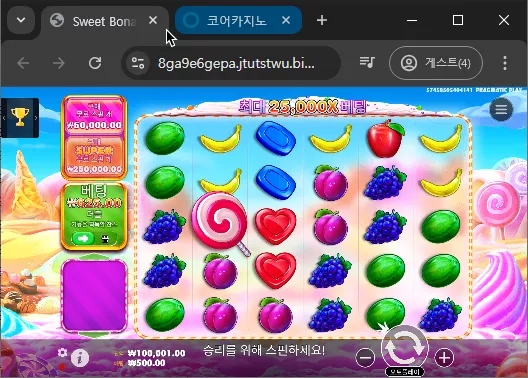
Task: Maximize the browser window
Action: tap(458, 20)
